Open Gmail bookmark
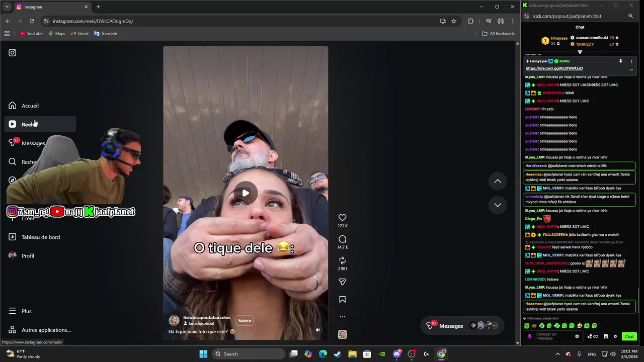Viewport: 644px width, 362px height. click(80, 34)
